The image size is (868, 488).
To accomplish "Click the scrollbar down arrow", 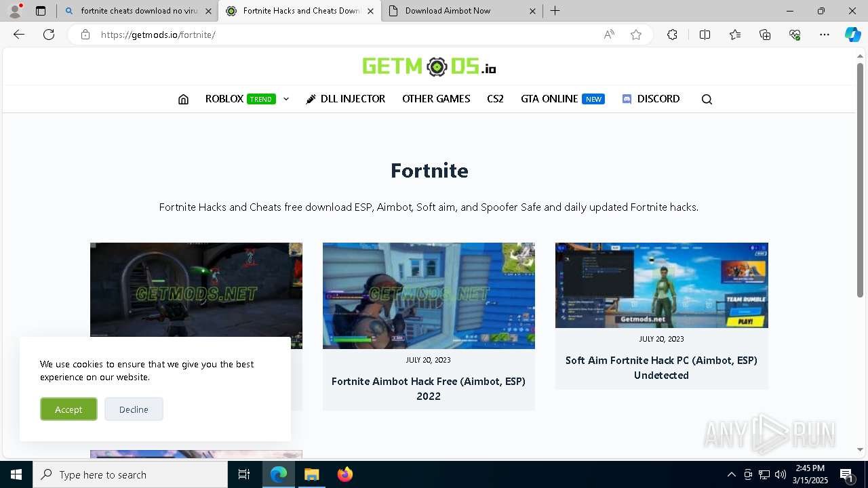I will click(860, 449).
